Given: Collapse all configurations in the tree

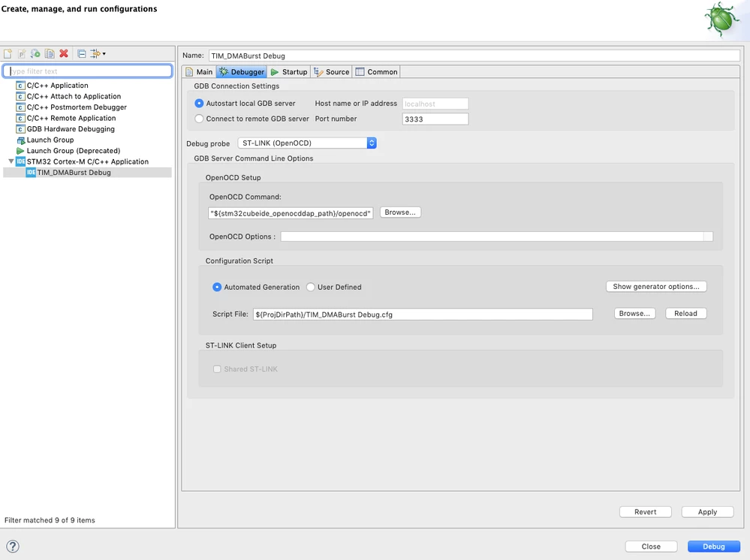Looking at the screenshot, I should point(82,53).
